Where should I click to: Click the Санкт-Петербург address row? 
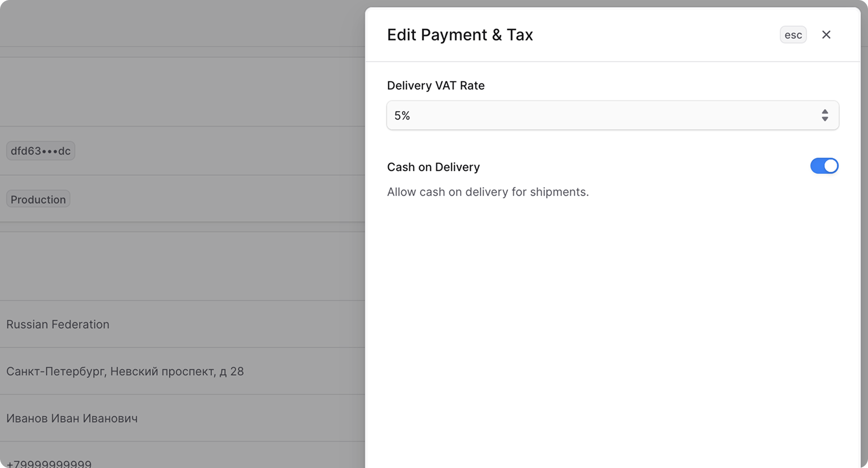(125, 371)
